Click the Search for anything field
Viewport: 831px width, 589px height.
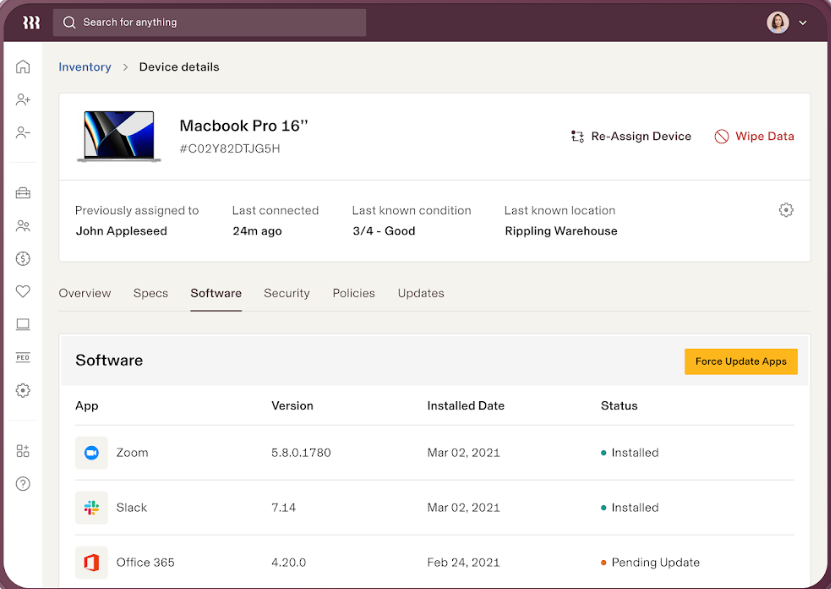208,21
